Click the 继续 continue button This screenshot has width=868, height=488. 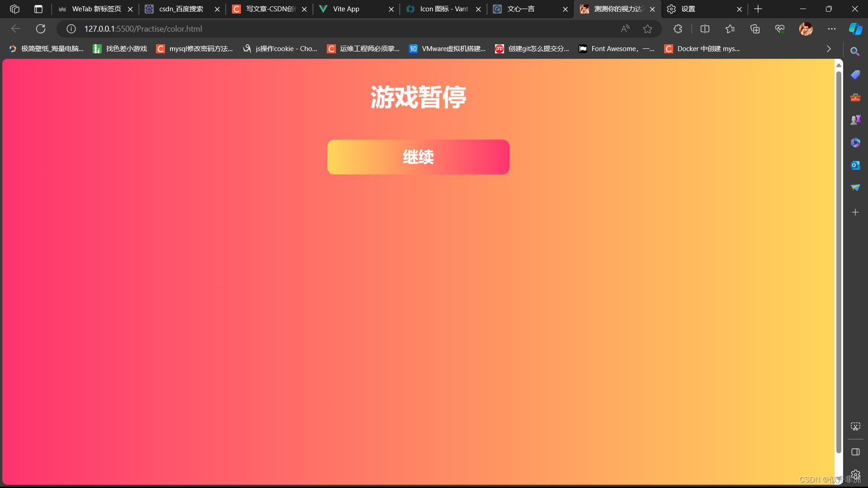tap(418, 157)
